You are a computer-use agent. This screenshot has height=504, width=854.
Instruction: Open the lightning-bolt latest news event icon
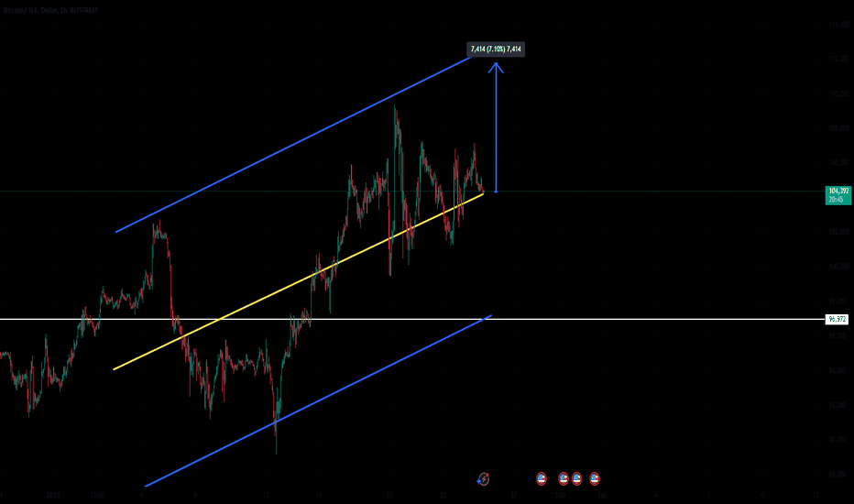(x=483, y=479)
